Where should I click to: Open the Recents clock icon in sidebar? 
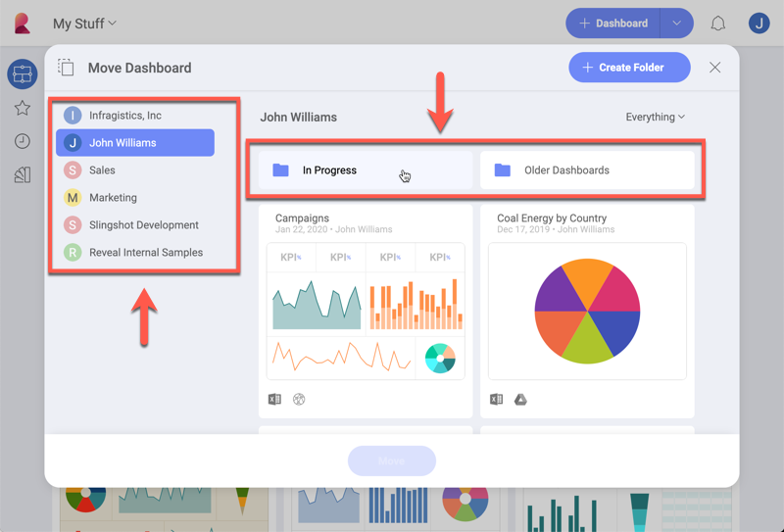pos(22,142)
